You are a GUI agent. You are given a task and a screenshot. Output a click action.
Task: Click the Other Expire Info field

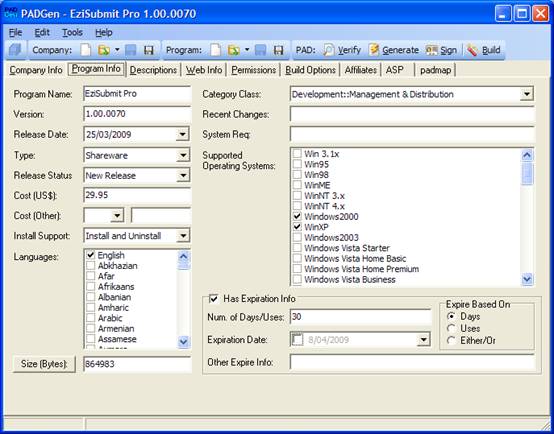coord(412,362)
